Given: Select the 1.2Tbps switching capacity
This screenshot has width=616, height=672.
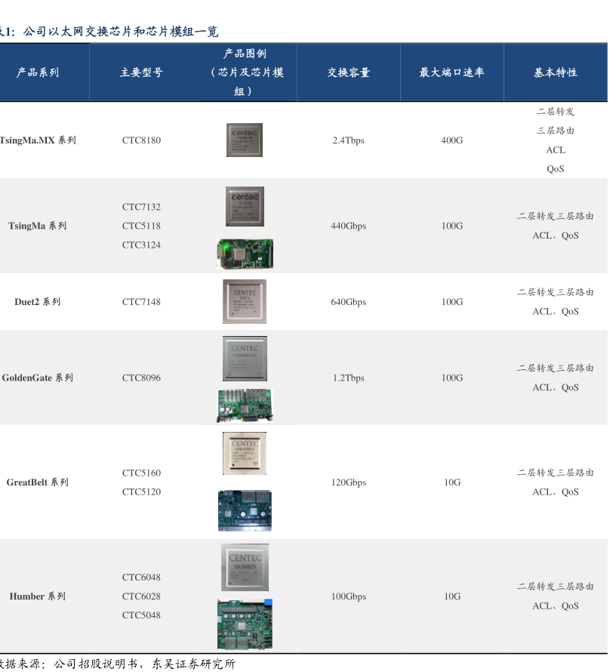Looking at the screenshot, I should [349, 378].
